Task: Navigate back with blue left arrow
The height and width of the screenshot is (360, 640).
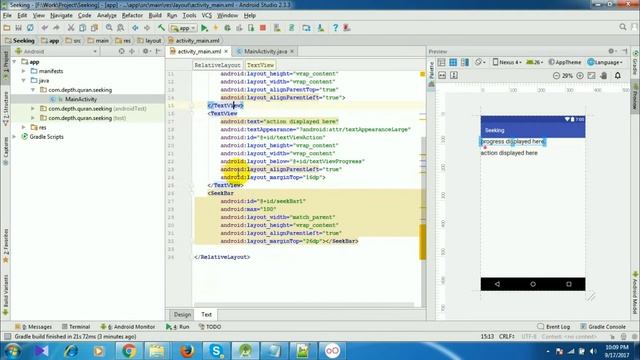Action: pos(135,28)
